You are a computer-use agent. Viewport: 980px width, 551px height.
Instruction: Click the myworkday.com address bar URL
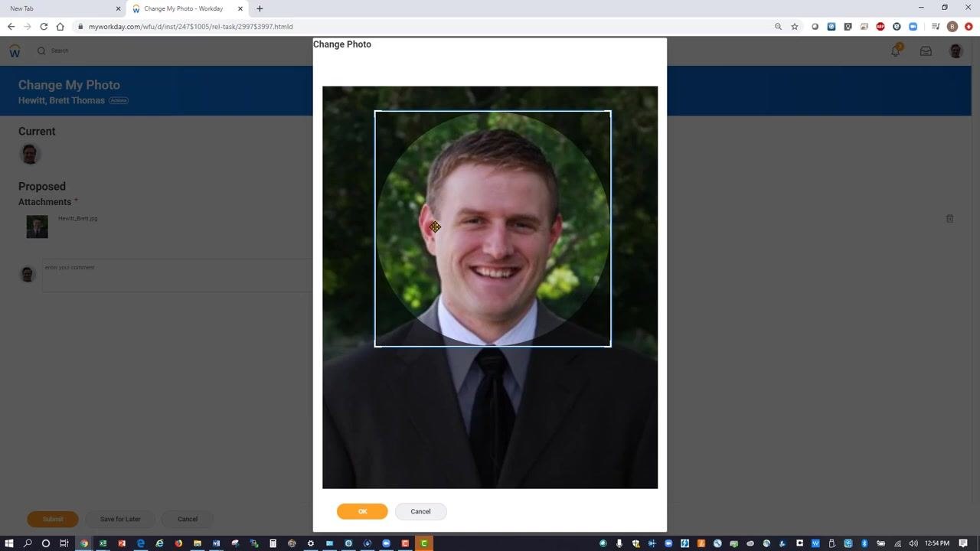point(191,26)
